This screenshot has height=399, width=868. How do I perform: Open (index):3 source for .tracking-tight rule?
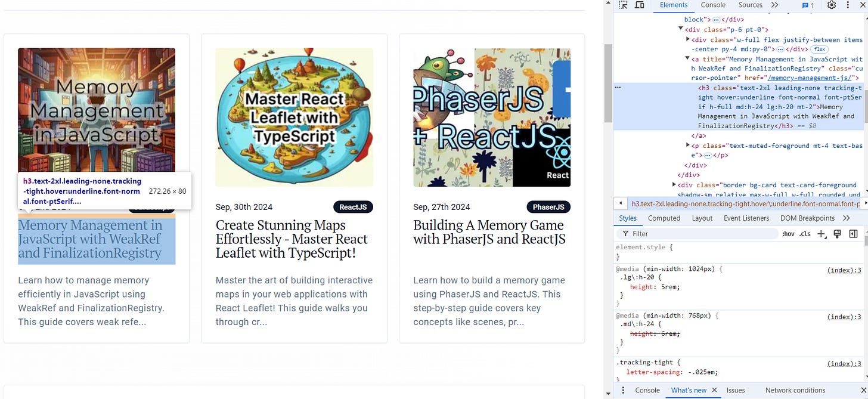[x=845, y=363]
